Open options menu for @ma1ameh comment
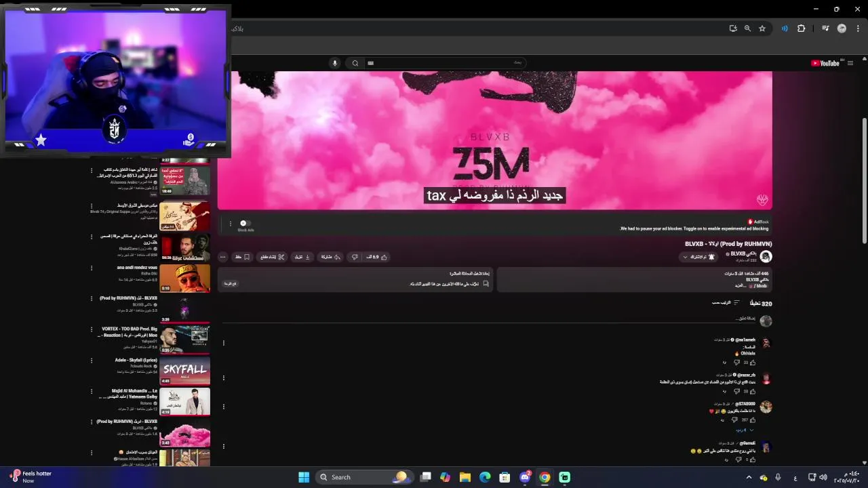868x488 pixels. 224,343
